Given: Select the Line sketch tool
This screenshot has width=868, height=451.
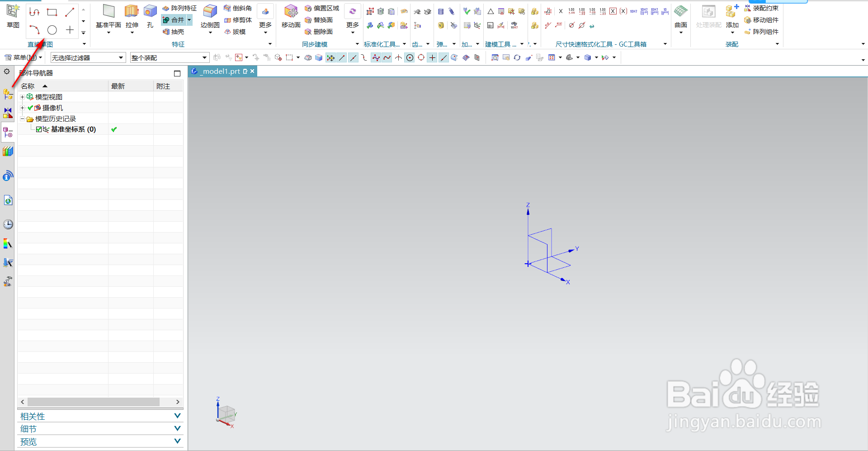Looking at the screenshot, I should click(70, 12).
